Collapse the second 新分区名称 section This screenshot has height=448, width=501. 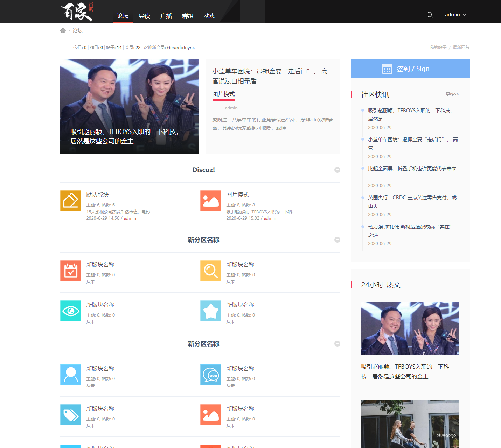point(337,343)
